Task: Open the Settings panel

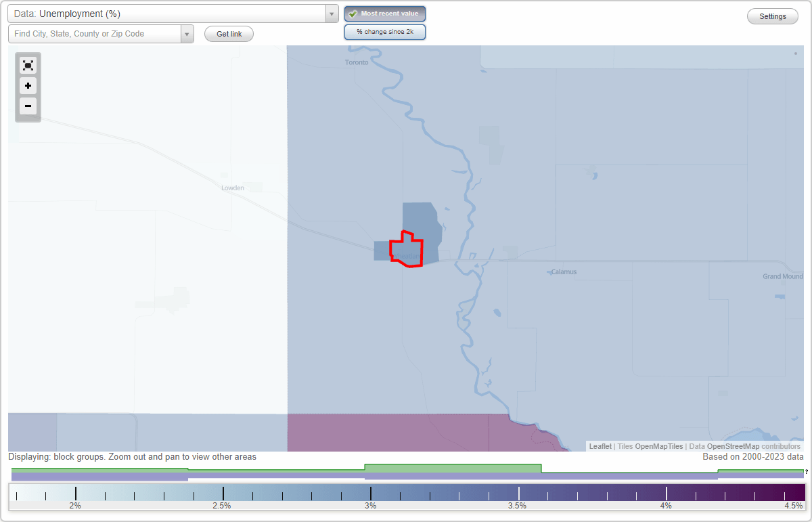Action: pyautogui.click(x=772, y=16)
